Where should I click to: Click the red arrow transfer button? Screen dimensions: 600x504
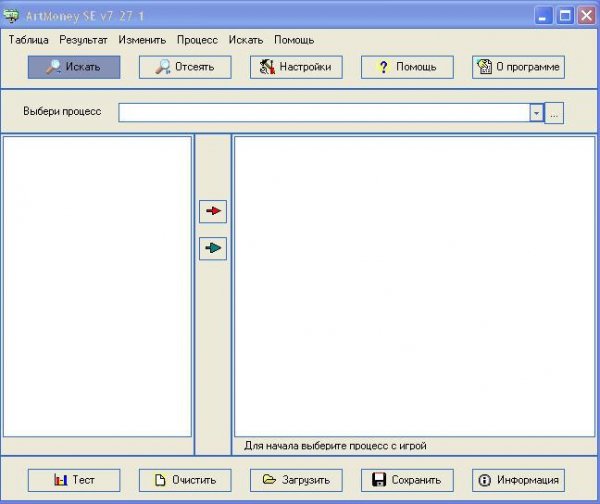tap(213, 211)
